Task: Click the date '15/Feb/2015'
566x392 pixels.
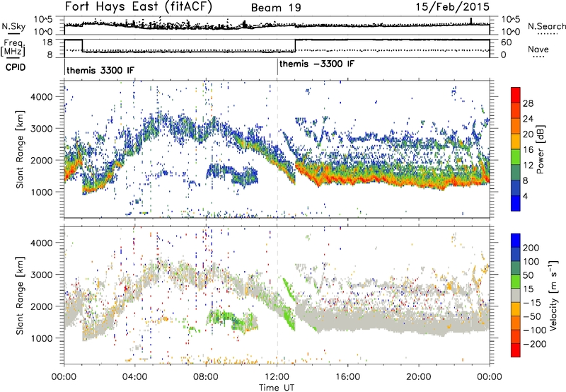Action: click(453, 6)
